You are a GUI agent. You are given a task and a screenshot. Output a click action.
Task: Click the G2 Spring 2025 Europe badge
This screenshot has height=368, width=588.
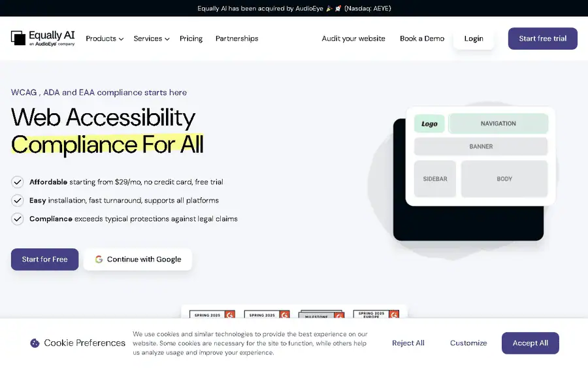click(376, 314)
